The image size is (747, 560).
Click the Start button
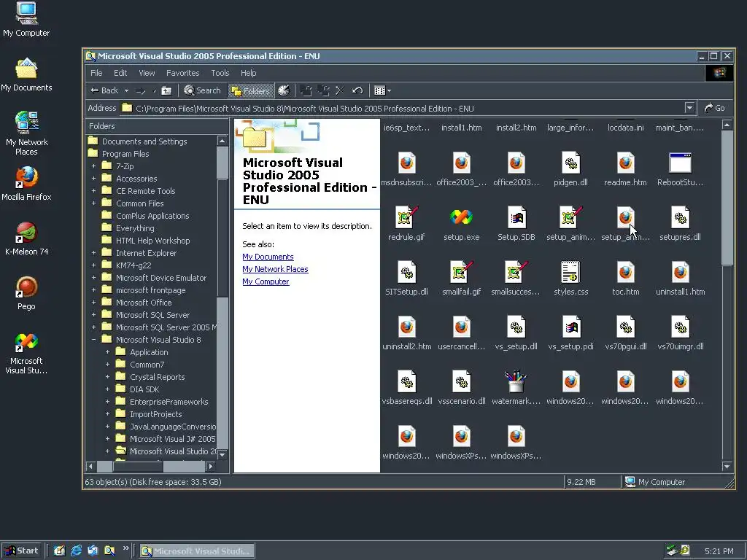click(21, 551)
